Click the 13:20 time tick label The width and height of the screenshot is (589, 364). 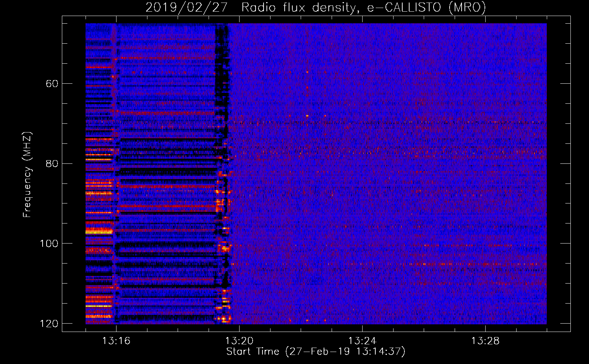pos(240,341)
